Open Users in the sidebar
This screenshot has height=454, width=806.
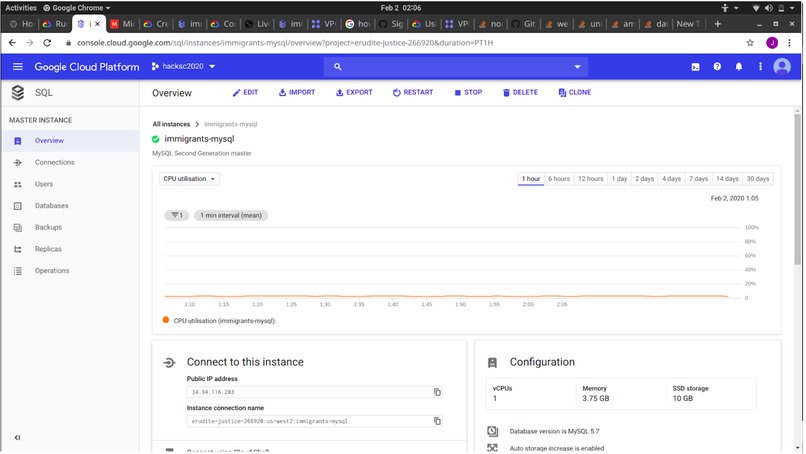coord(70,184)
